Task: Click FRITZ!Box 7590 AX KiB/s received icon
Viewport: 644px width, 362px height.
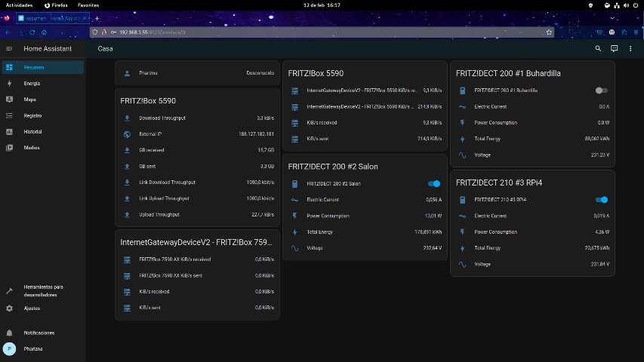Action: (127, 259)
